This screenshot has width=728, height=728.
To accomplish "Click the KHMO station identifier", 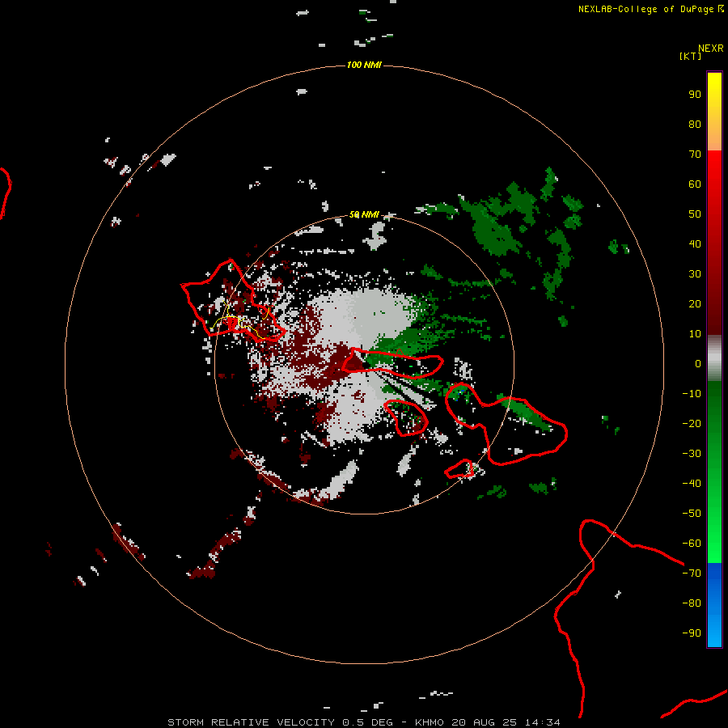I will 430,722.
